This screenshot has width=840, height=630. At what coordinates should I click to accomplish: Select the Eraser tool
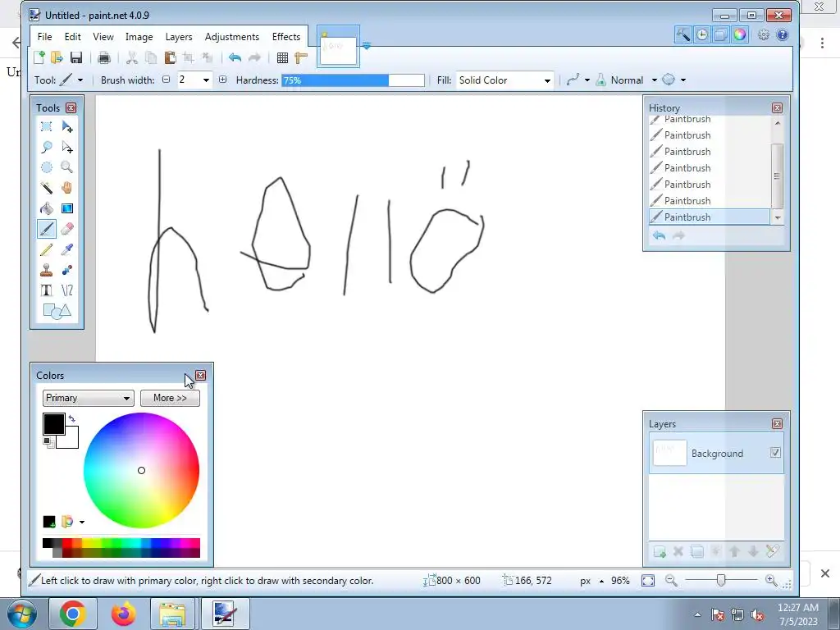pos(67,229)
